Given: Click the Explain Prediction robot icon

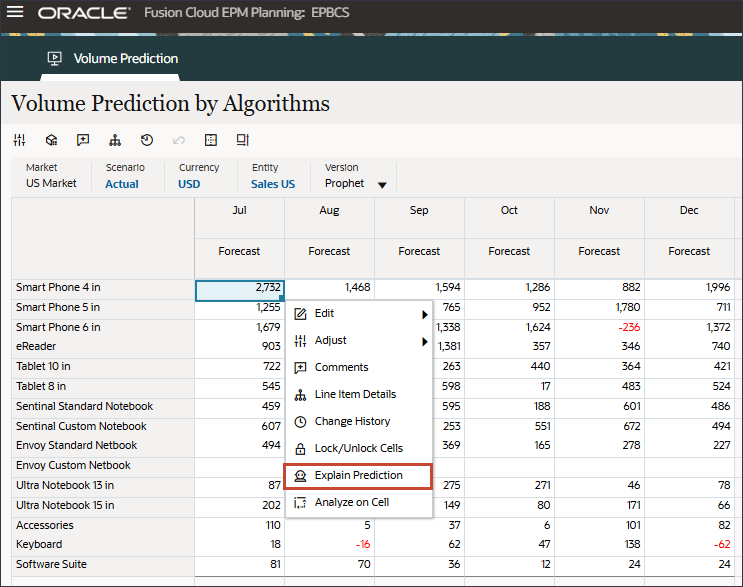Looking at the screenshot, I should click(300, 476).
